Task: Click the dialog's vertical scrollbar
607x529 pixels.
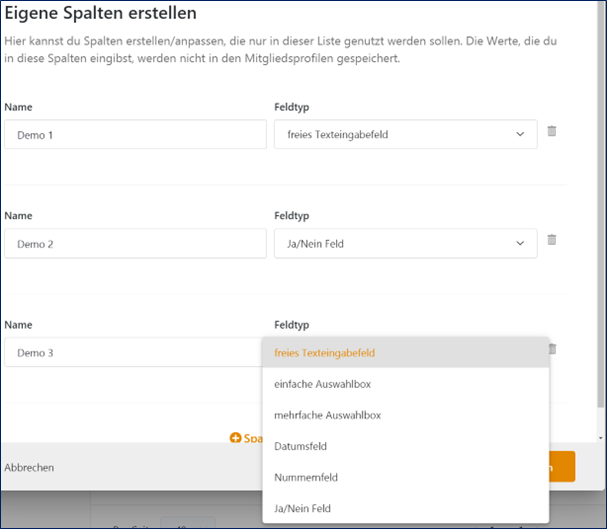Action: coord(601,205)
